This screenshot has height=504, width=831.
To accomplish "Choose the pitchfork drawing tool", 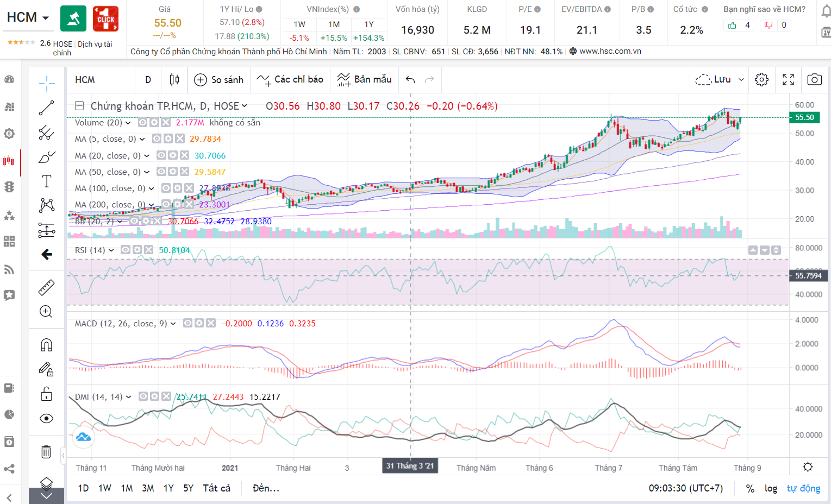I will 47,133.
